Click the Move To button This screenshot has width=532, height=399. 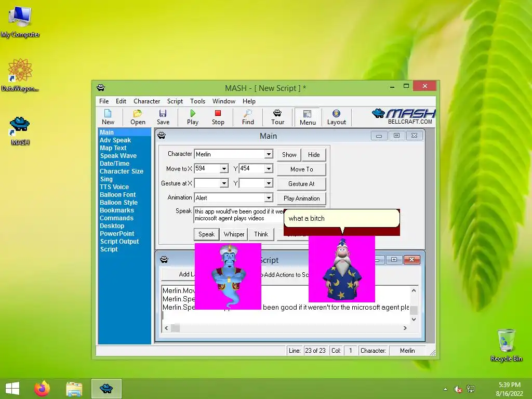302,169
